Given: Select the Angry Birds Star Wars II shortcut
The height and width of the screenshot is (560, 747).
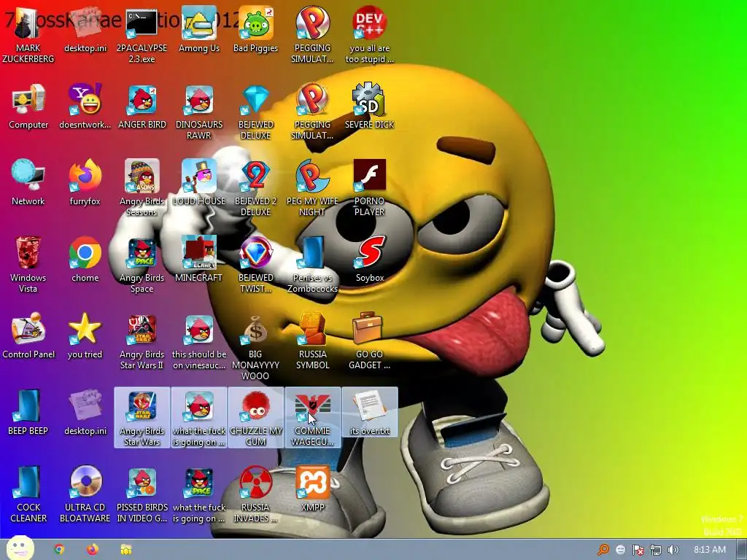Looking at the screenshot, I should point(142,341).
